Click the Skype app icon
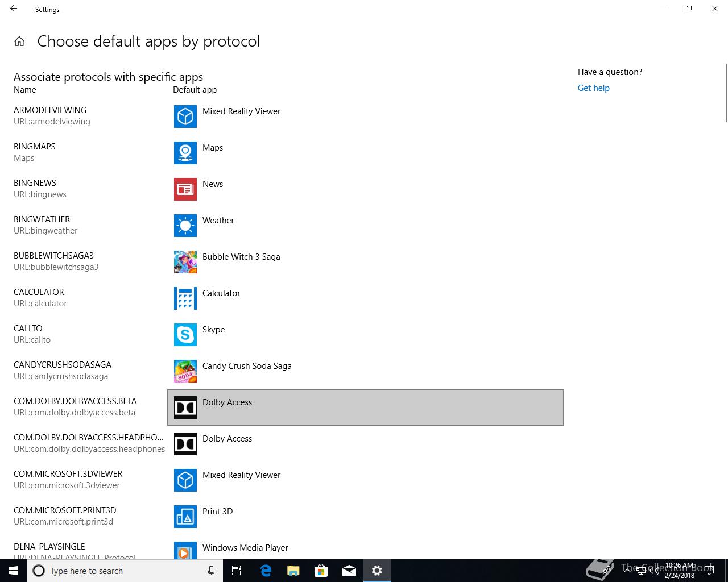The image size is (728, 582). click(185, 335)
